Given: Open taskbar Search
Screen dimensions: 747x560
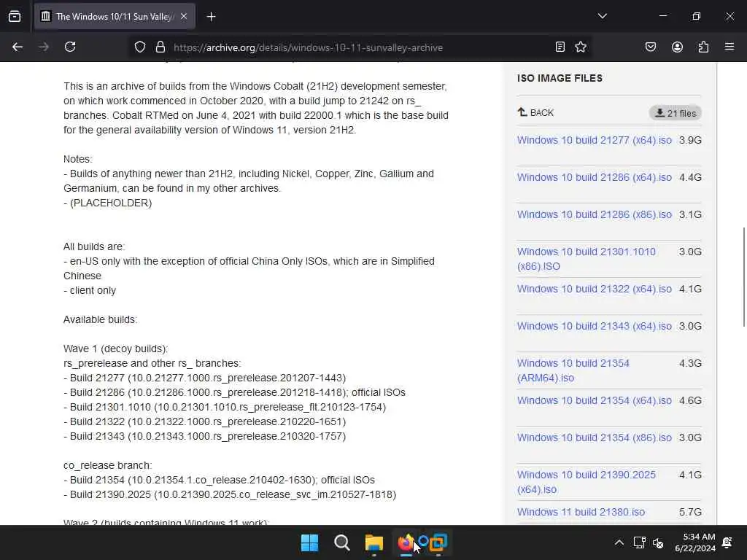Looking at the screenshot, I should coord(341,542).
